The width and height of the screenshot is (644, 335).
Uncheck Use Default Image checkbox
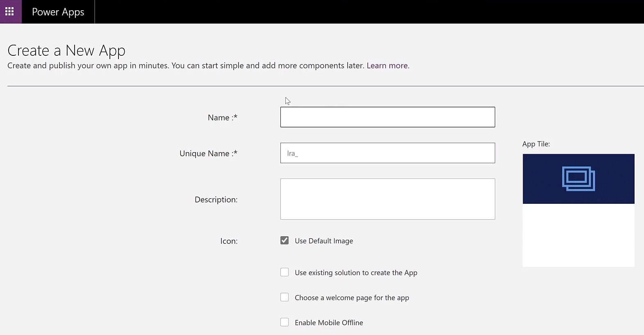284,240
